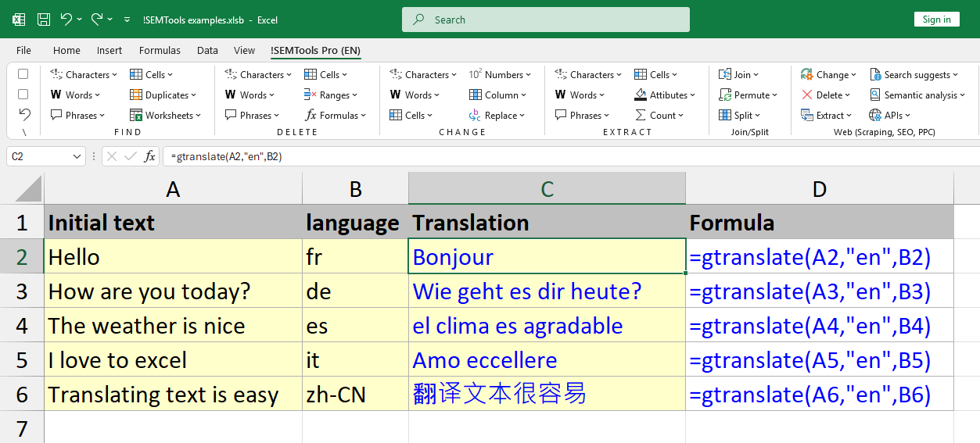Screen dimensions: 980x443
Task: Open Duplicates finder tool
Action: click(163, 95)
